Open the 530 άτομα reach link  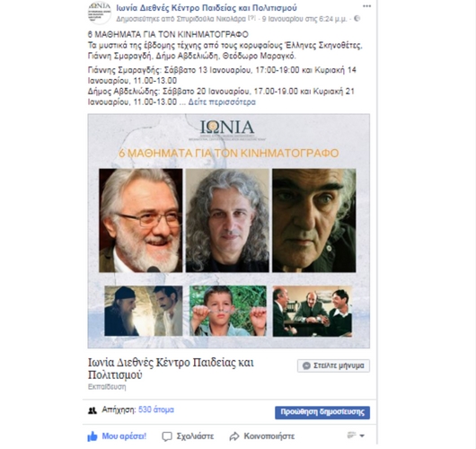point(156,409)
